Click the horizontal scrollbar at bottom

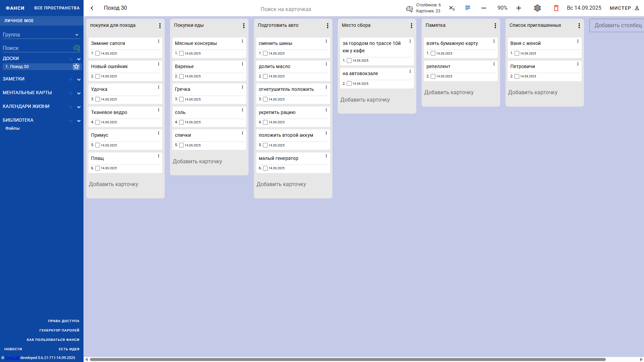(x=347, y=359)
